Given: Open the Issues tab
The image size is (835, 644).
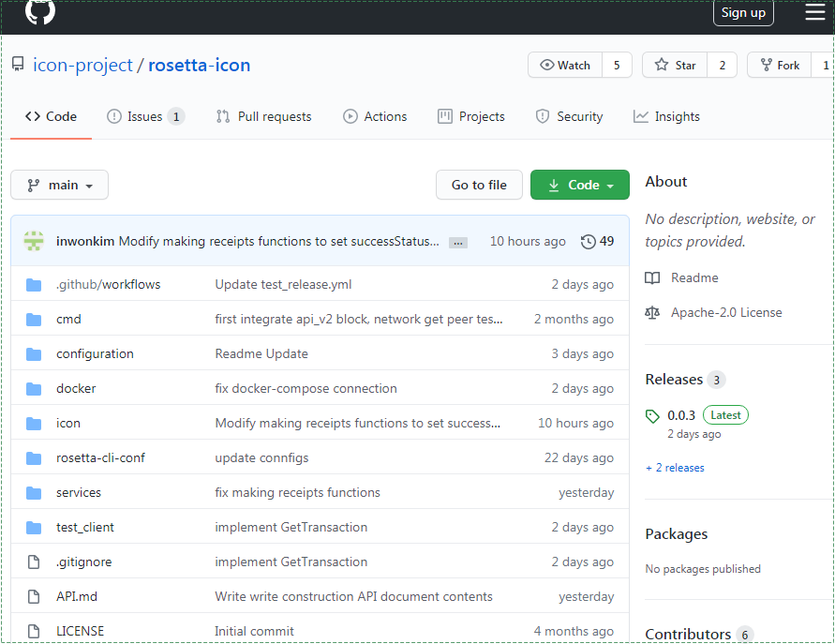Looking at the screenshot, I should (145, 116).
